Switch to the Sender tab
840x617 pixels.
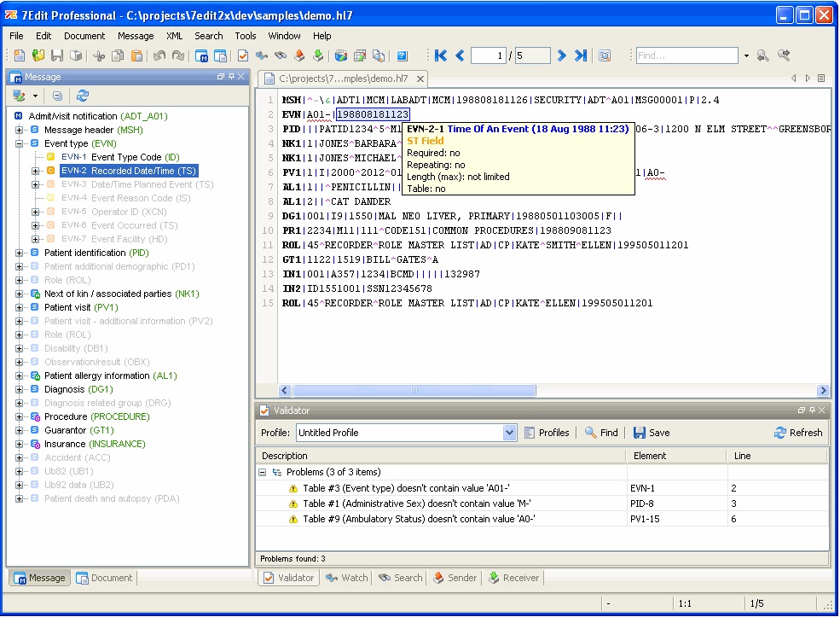click(455, 578)
